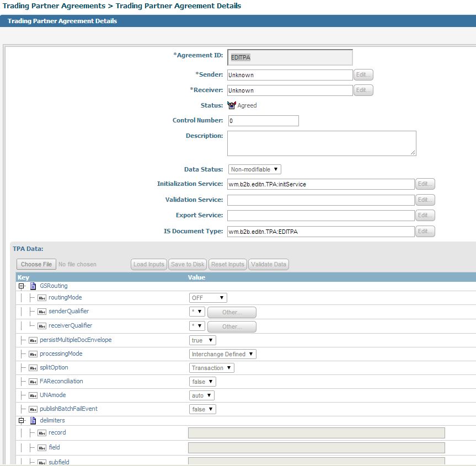476x466 pixels.
Task: Click the Reset Inputs button
Action: pyautogui.click(x=228, y=264)
